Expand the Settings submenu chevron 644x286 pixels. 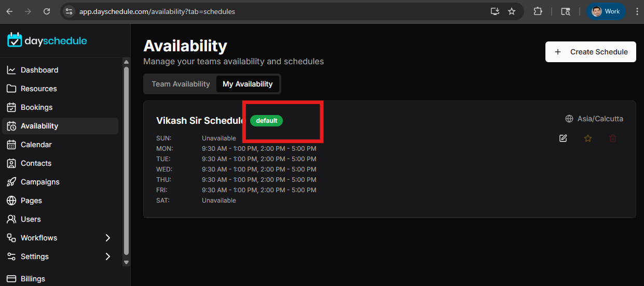tap(108, 256)
